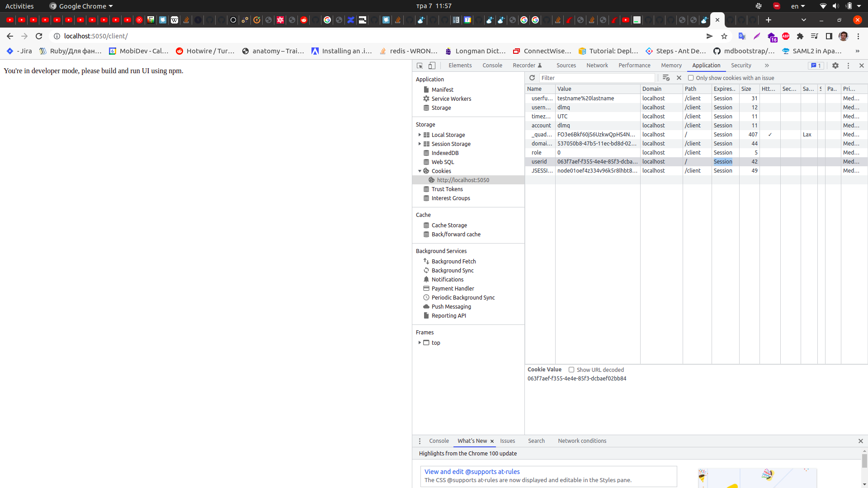Open View and edit @supports at-rules link
This screenshot has height=488, width=868.
coord(472,471)
